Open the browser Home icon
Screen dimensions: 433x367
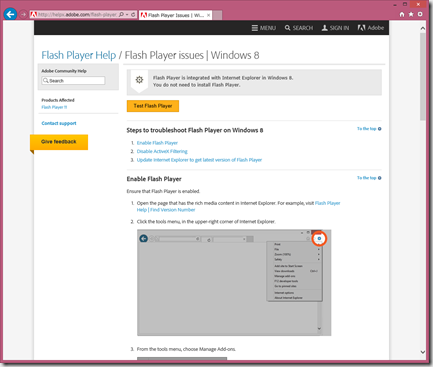point(402,14)
